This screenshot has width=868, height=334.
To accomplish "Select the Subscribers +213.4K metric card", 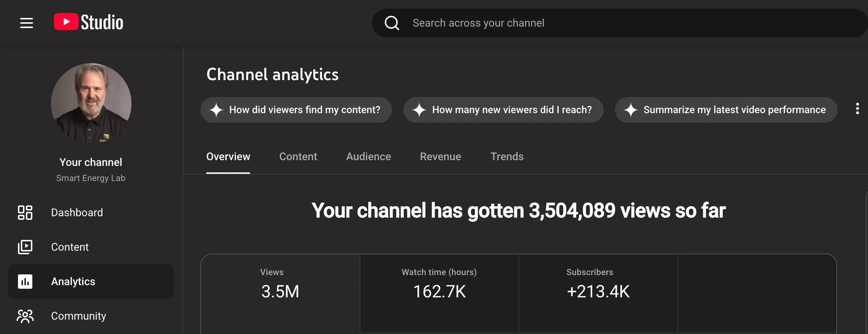I will pos(598,293).
